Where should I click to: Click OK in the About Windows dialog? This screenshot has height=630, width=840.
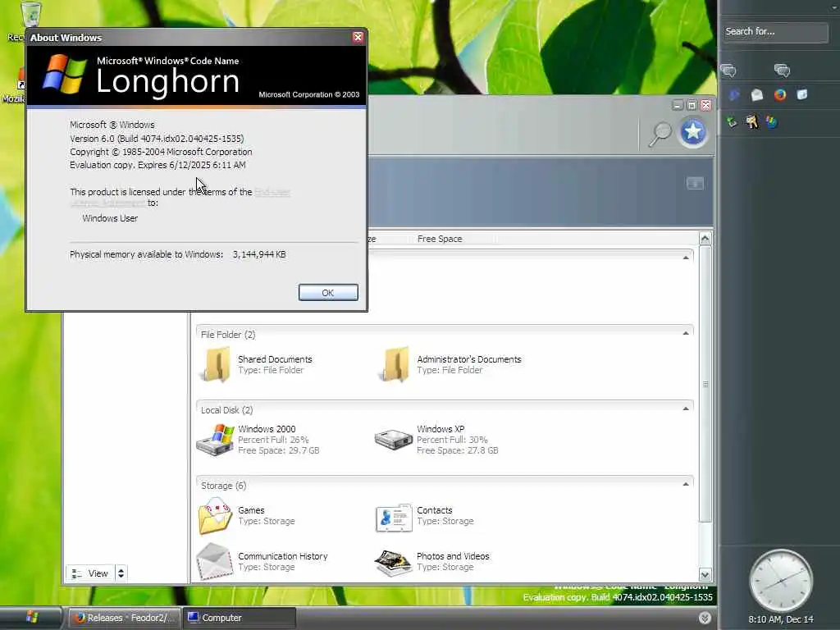click(x=328, y=293)
